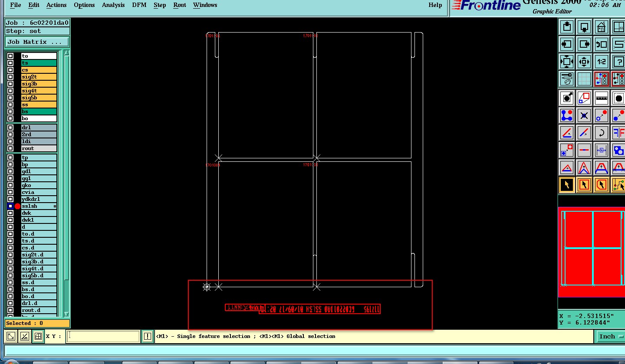Image resolution: width=625 pixels, height=364 pixels.
Task: Toggle the 'gko' layer checkbox
Action: tap(10, 185)
